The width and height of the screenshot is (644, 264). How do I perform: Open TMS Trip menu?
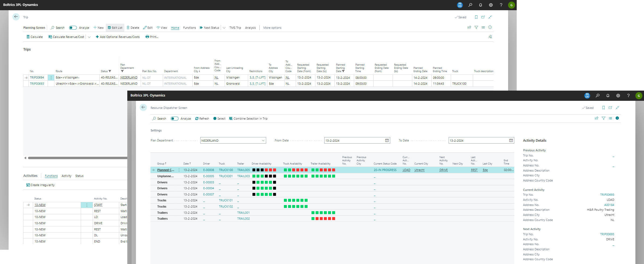pos(235,28)
